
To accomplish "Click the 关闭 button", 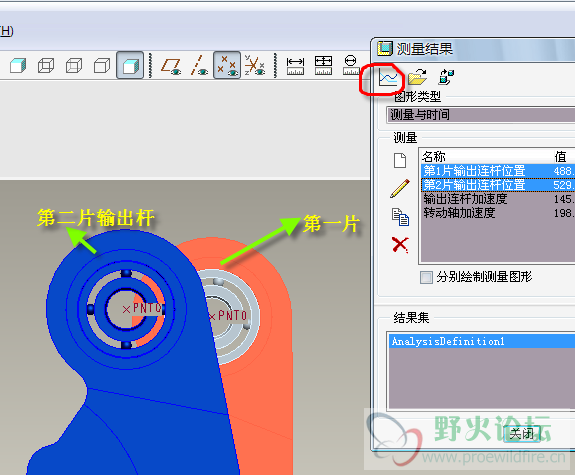I will click(x=522, y=434).
